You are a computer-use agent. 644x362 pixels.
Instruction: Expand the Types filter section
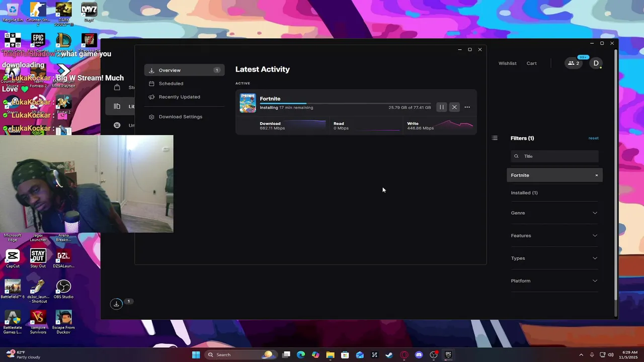click(x=554, y=258)
